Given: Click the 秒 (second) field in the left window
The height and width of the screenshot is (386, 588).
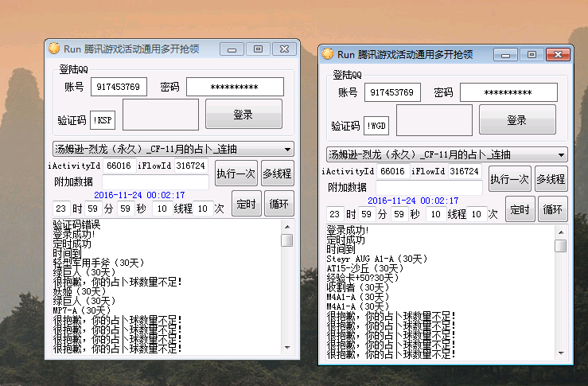Looking at the screenshot, I should [x=126, y=209].
